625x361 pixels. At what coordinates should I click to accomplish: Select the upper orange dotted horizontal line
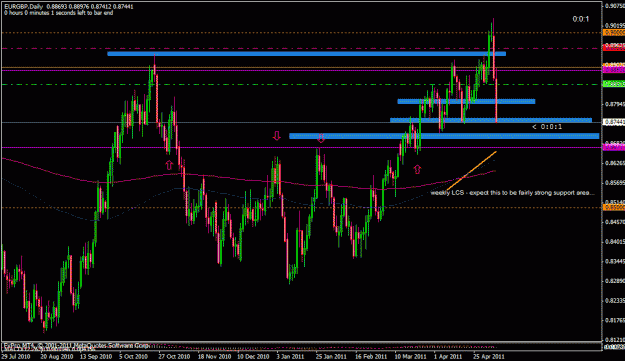tap(301, 33)
